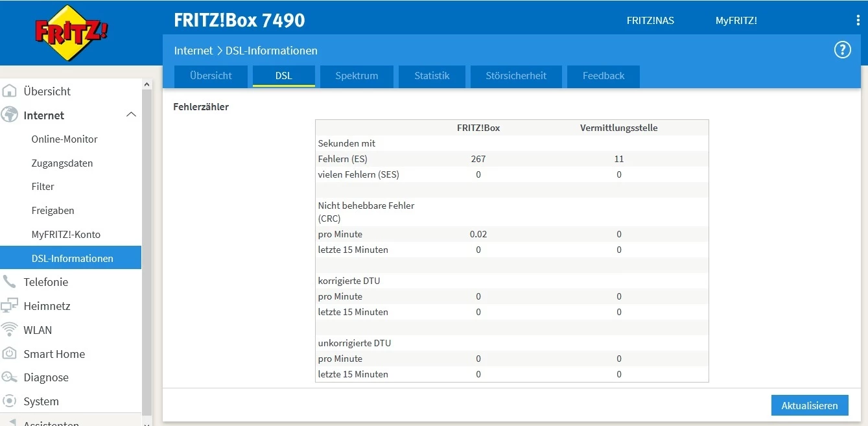Image resolution: width=868 pixels, height=426 pixels.
Task: Click the FRITZ!Box column header
Action: (x=478, y=128)
